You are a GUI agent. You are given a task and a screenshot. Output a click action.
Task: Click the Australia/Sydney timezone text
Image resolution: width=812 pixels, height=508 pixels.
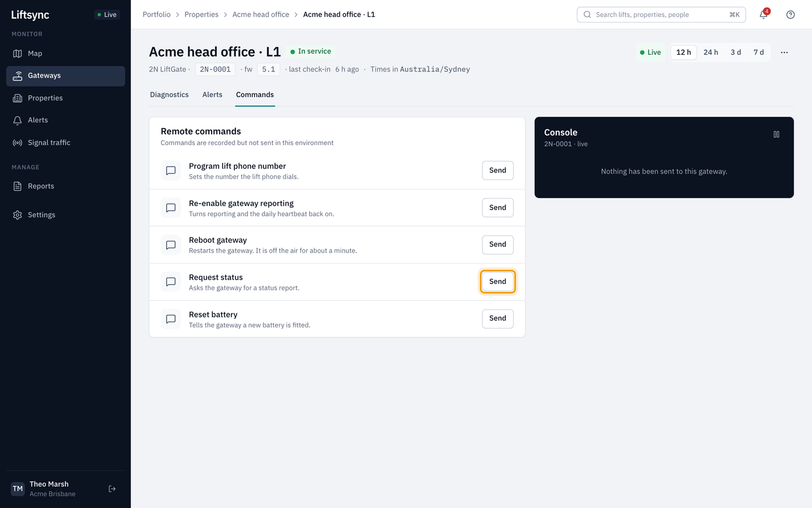tap(435, 70)
